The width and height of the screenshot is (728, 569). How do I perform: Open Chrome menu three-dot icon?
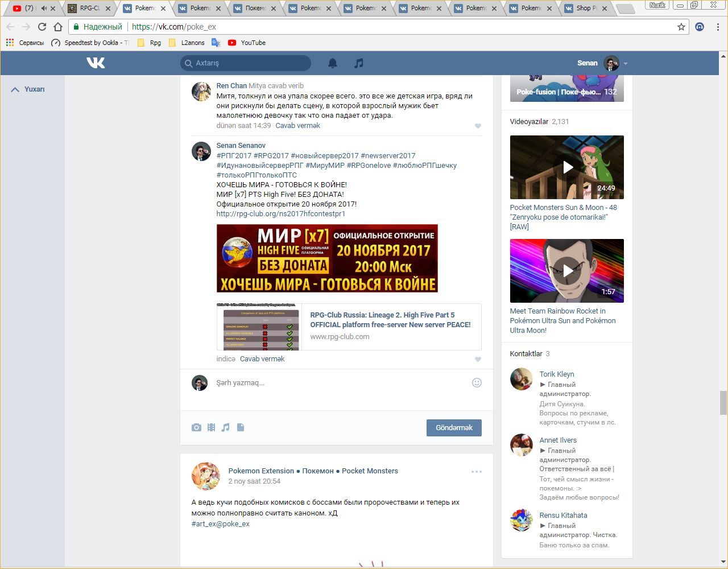[718, 27]
